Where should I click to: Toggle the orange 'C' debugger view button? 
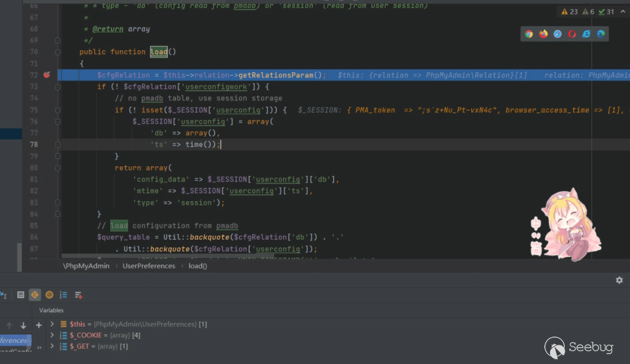(34, 295)
